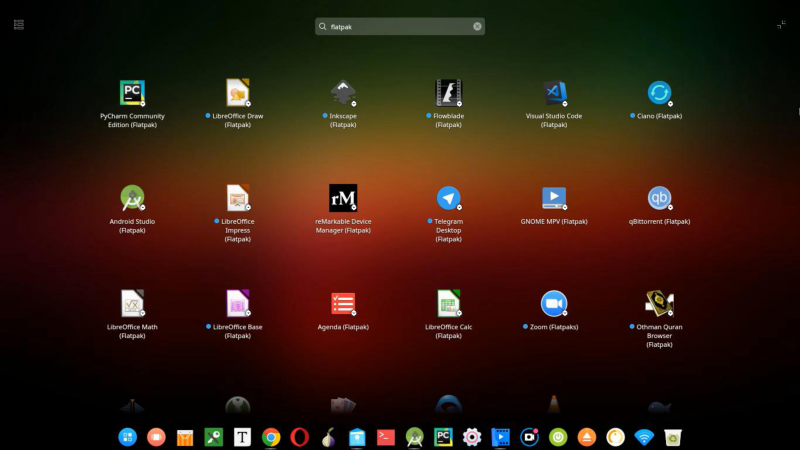Open red terminal icon in dock
The width and height of the screenshot is (800, 450).
(x=386, y=437)
